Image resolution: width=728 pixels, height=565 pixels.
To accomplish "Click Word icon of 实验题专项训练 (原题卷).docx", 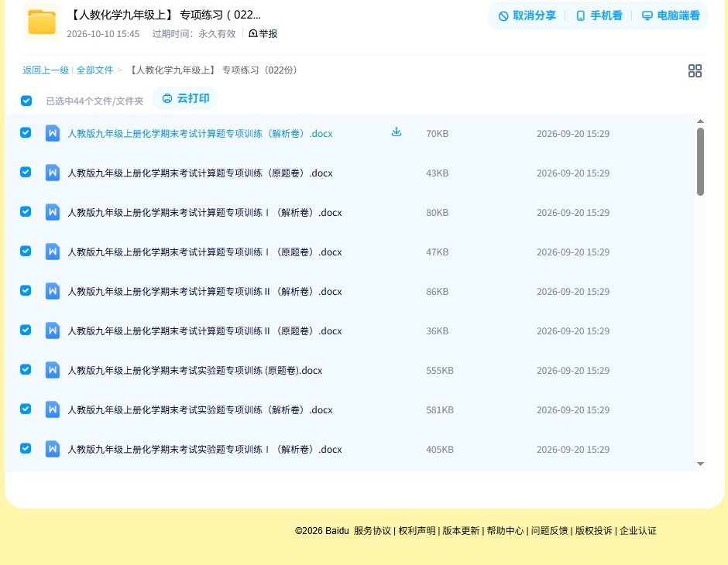I will 53,370.
